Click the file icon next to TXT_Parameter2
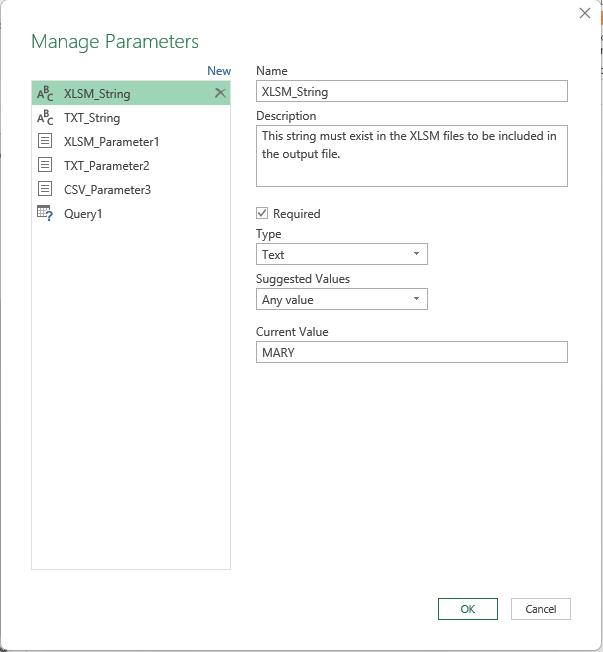 [x=45, y=165]
